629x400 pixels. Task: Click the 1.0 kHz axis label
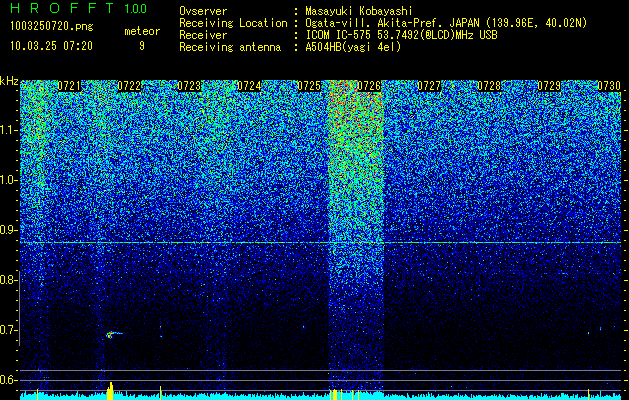pos(9,180)
